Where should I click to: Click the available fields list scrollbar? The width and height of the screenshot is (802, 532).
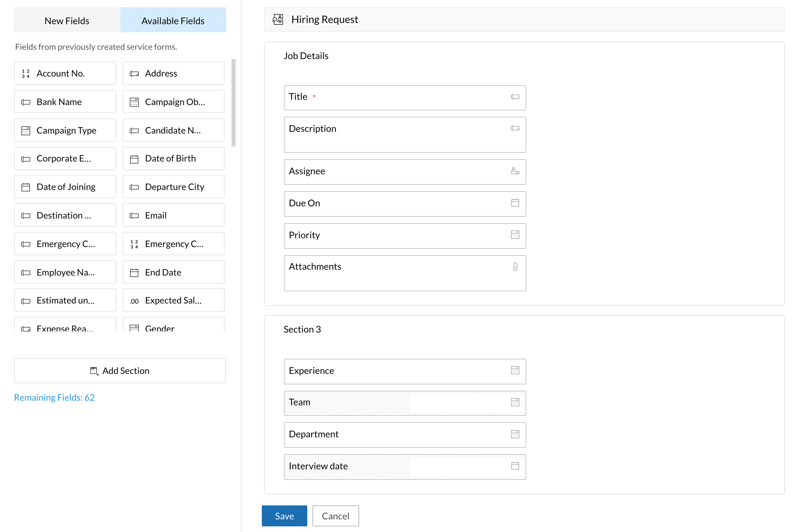(x=233, y=102)
